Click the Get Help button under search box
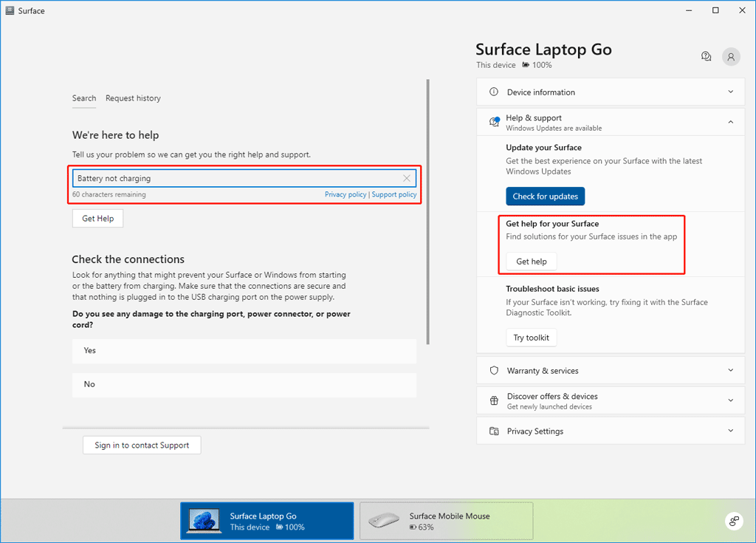This screenshot has width=756, height=543. pos(98,218)
